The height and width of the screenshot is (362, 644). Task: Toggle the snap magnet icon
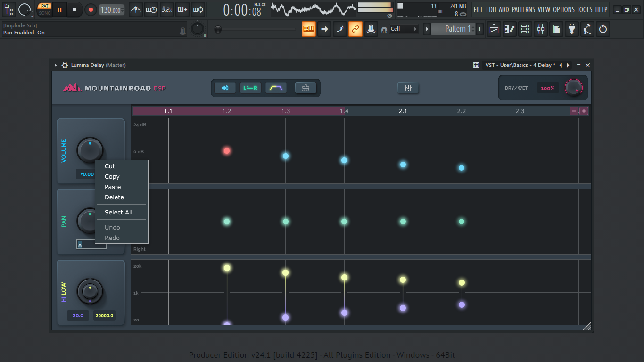(x=384, y=29)
